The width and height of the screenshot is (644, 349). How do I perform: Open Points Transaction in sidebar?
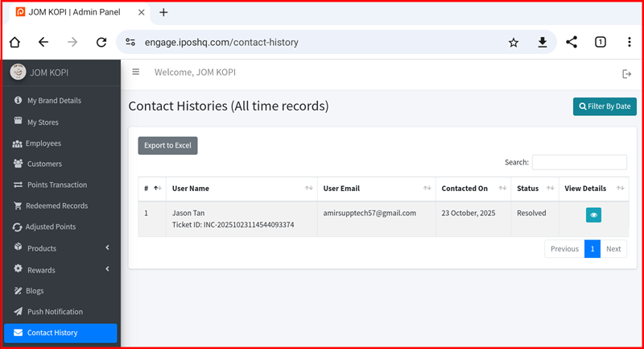coord(56,185)
